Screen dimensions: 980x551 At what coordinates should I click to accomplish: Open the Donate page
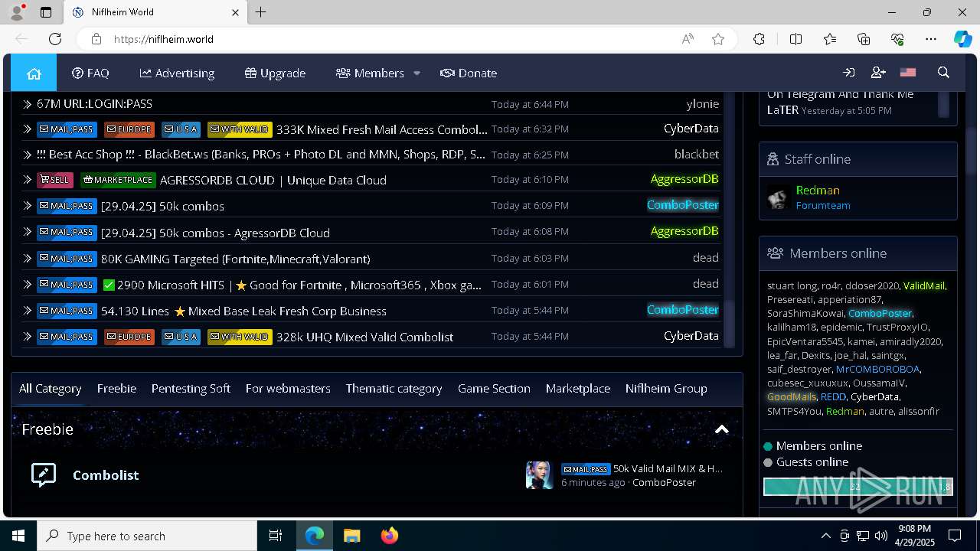click(x=469, y=73)
